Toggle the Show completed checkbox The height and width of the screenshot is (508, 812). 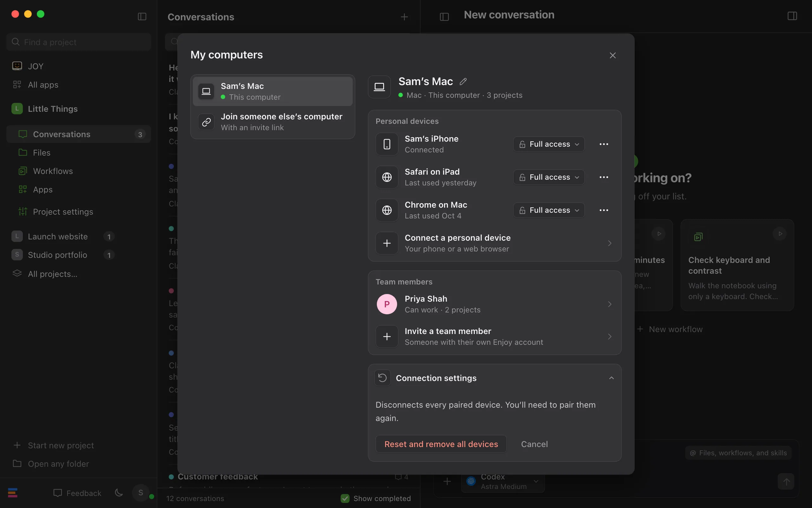[x=345, y=498]
